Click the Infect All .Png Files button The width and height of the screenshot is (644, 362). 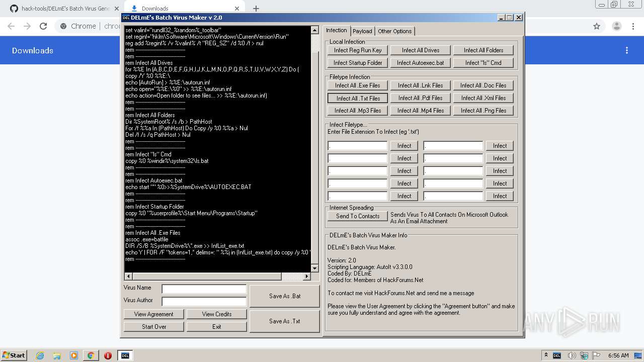point(484,111)
